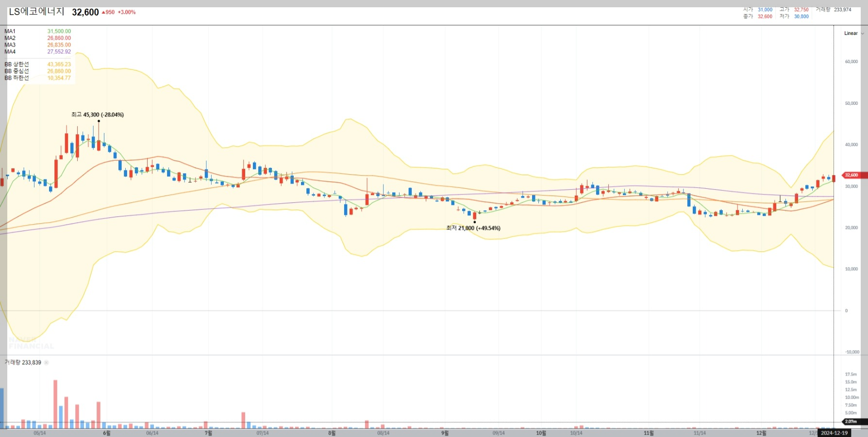Viewport: 868px width, 437px height.
Task: Click the 05/14 date on time axis
Action: (40, 433)
